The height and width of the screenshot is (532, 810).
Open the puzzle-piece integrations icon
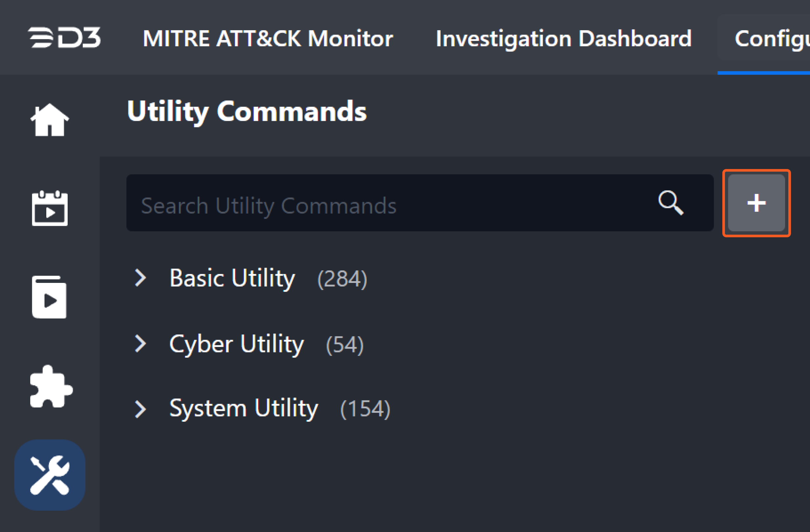click(x=51, y=387)
